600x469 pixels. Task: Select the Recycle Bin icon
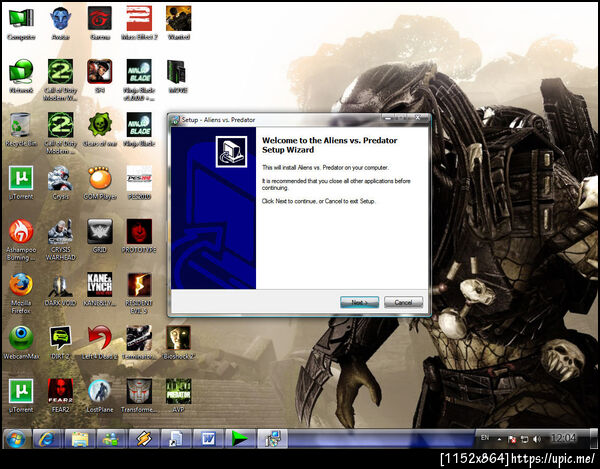point(21,130)
